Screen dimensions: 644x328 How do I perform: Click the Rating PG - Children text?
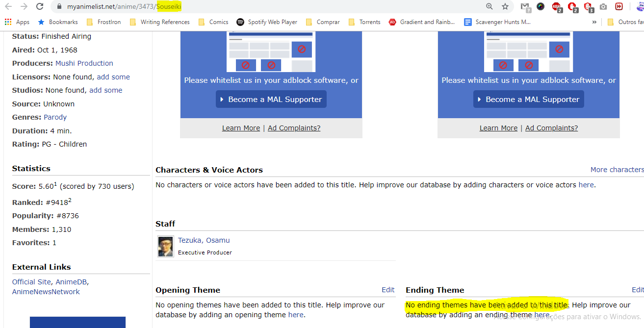coord(50,144)
